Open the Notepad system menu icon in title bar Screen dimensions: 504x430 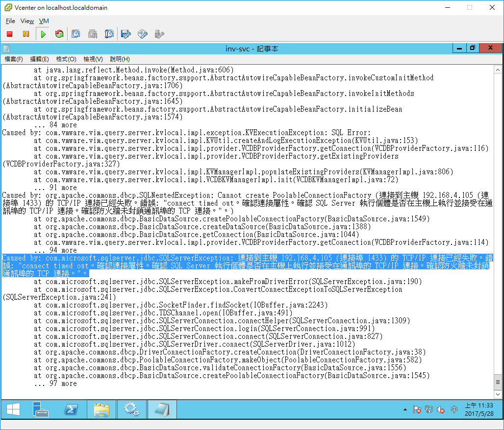(6, 48)
